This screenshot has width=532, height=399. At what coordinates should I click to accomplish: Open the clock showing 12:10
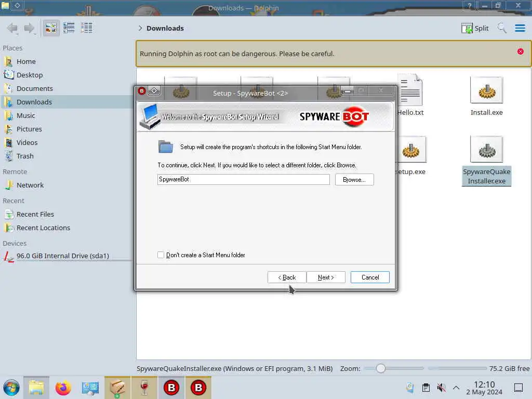pos(484,388)
